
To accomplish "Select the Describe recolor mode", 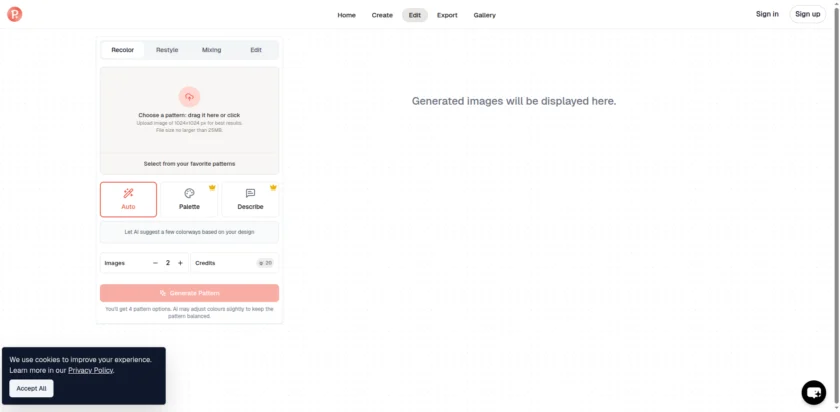I will 250,199.
